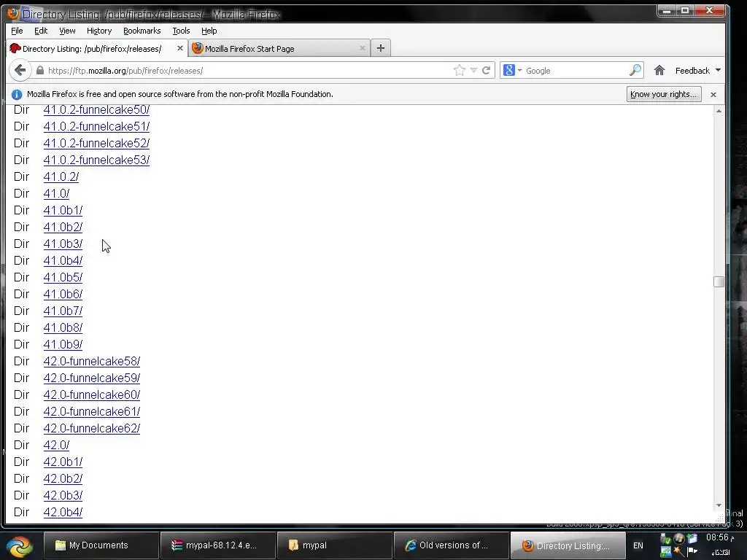Open the 42.0b4/ directory link

(x=63, y=512)
